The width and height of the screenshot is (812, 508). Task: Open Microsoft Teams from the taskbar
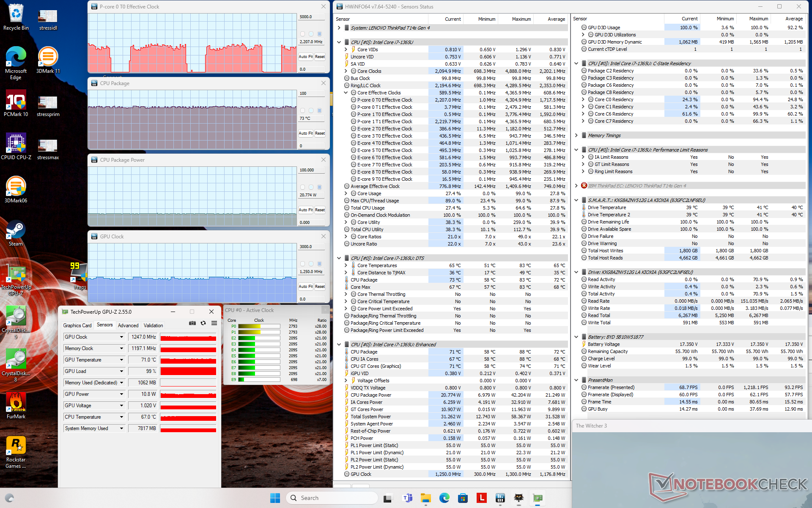(407, 498)
